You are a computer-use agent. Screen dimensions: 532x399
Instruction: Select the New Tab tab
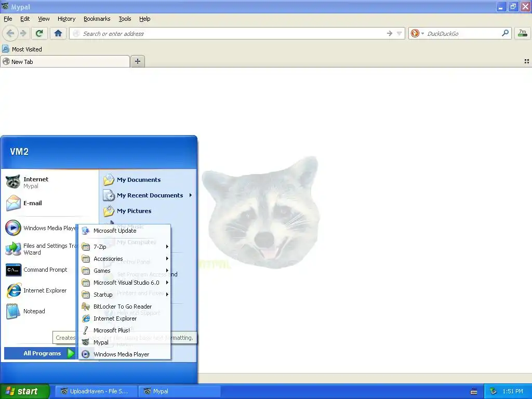65,61
